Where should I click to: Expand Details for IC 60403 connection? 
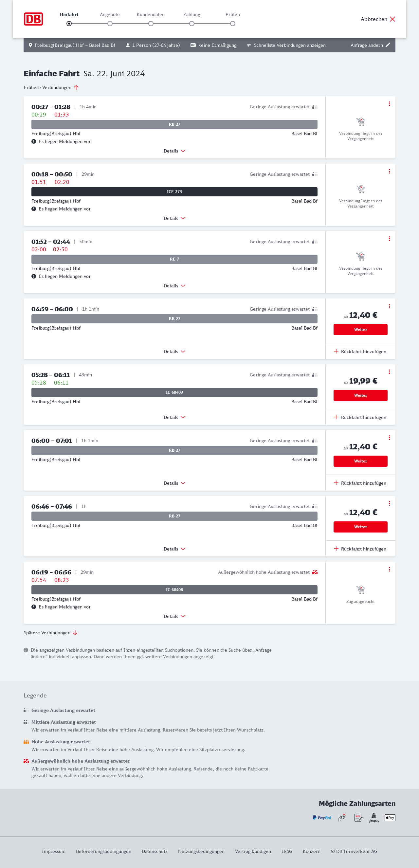point(174,417)
